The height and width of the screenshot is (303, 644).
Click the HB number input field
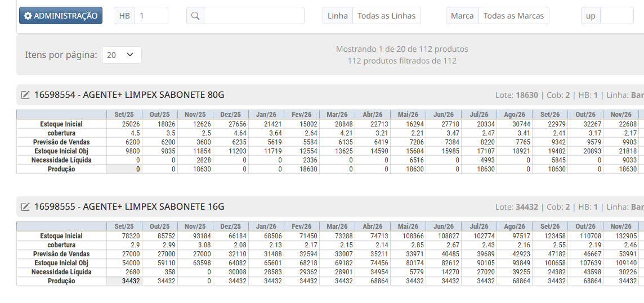click(x=151, y=16)
